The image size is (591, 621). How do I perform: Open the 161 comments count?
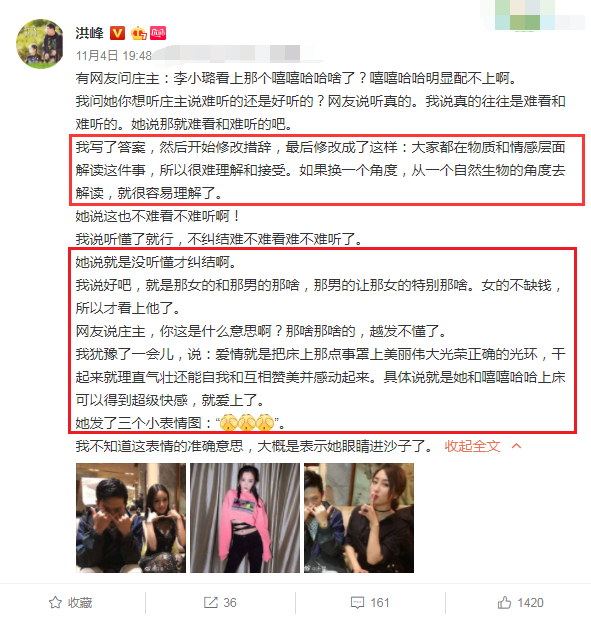pyautogui.click(x=380, y=603)
